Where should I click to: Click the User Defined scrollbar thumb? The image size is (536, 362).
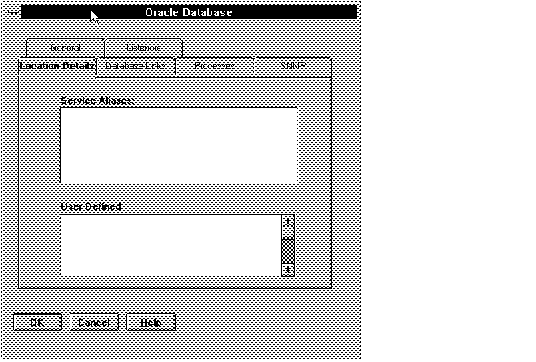(288, 250)
